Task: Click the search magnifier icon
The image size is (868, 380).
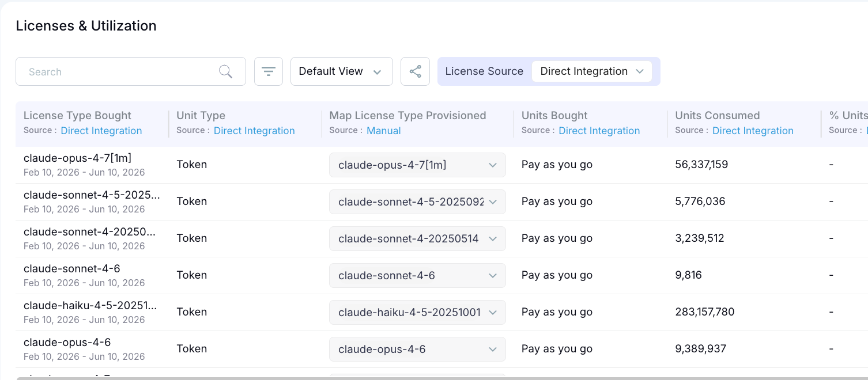Action: tap(225, 71)
